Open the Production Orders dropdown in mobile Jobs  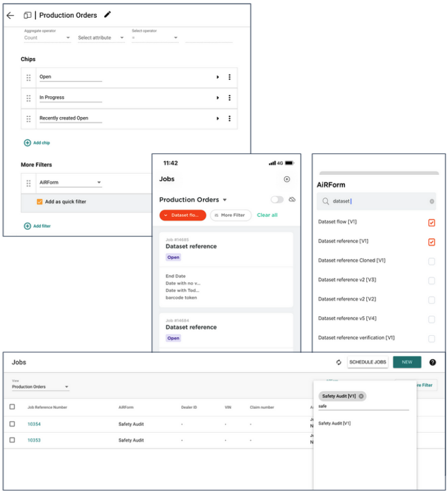click(193, 200)
